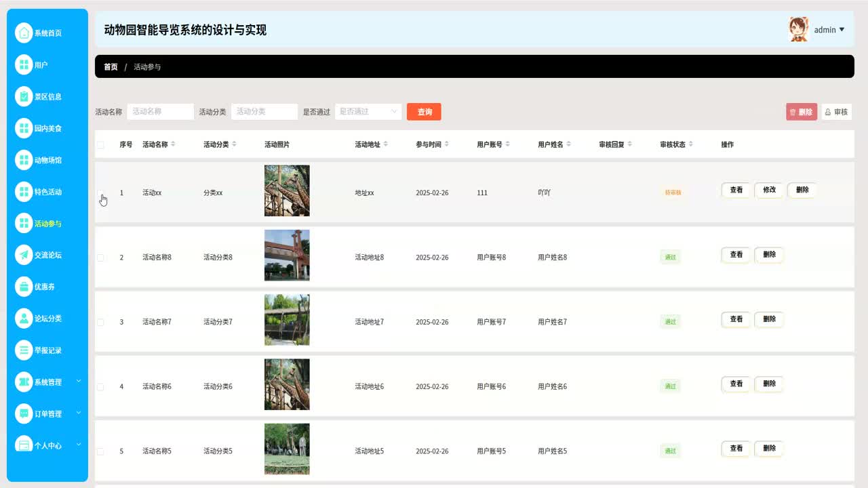The height and width of the screenshot is (488, 868).
Task: Open photo thumbnail of 活动名称8
Action: [287, 256]
